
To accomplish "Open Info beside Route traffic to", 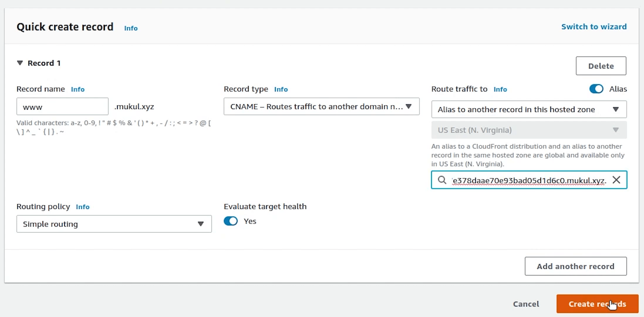I will (500, 89).
